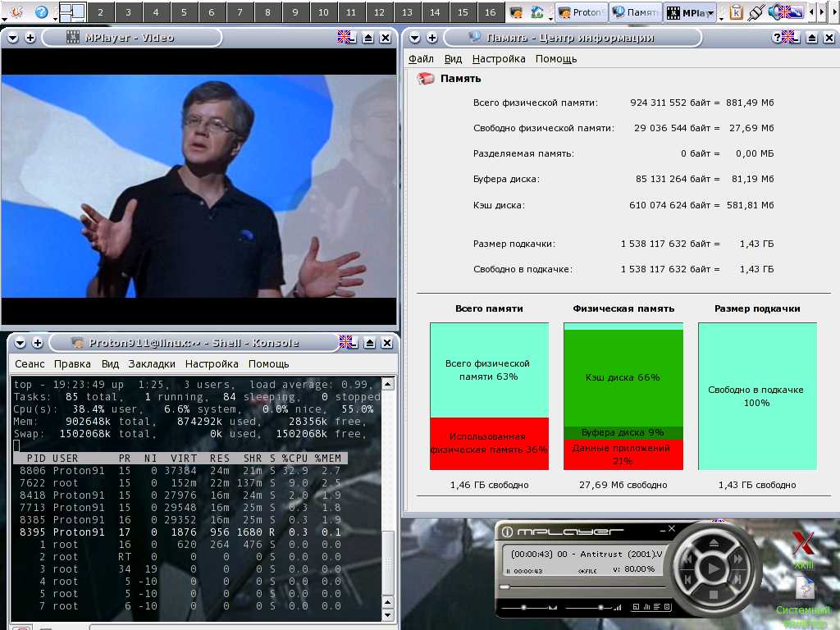This screenshot has width=840, height=630.
Task: Open the MPlayer - Video window menu arrow
Action: point(13,38)
